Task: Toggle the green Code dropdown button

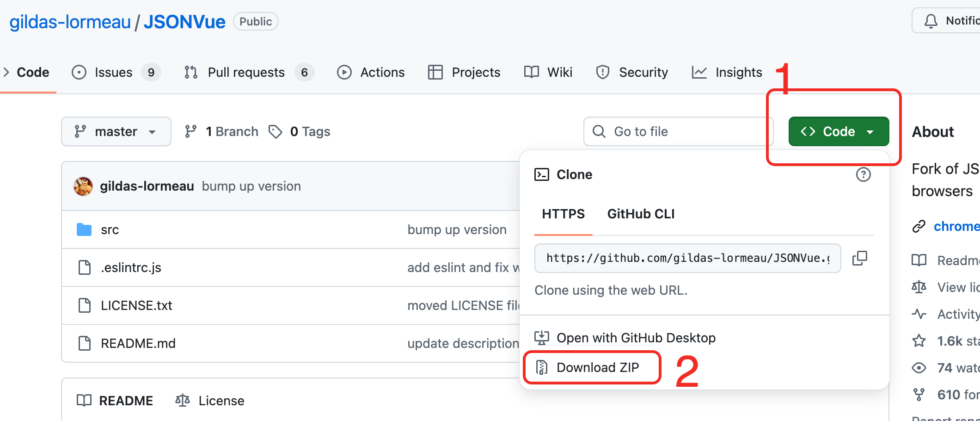Action: click(839, 131)
